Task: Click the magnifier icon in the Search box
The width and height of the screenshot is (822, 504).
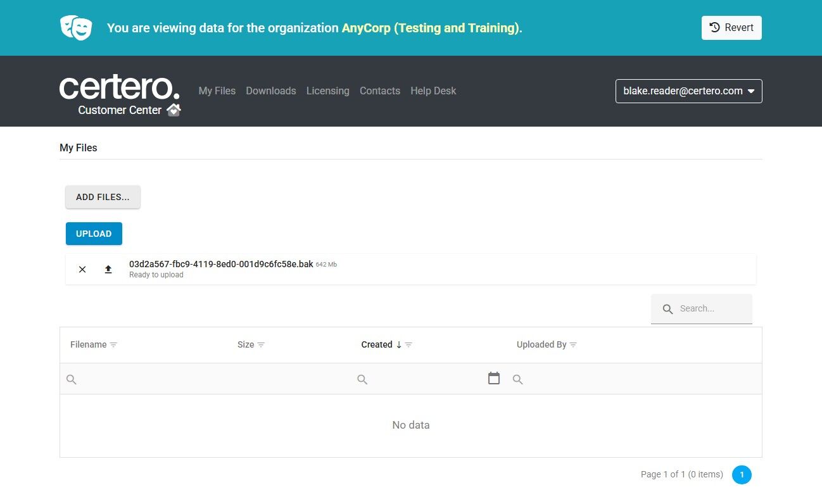Action: 667,309
